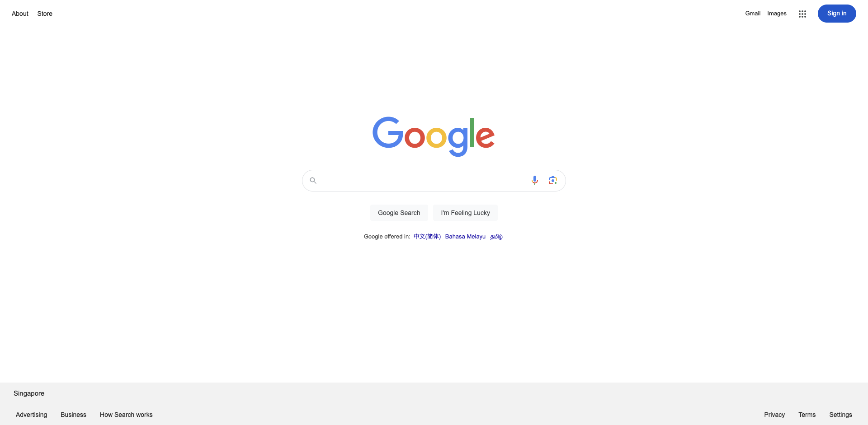This screenshot has width=868, height=425.
Task: Open the Gmail link
Action: click(x=753, y=14)
